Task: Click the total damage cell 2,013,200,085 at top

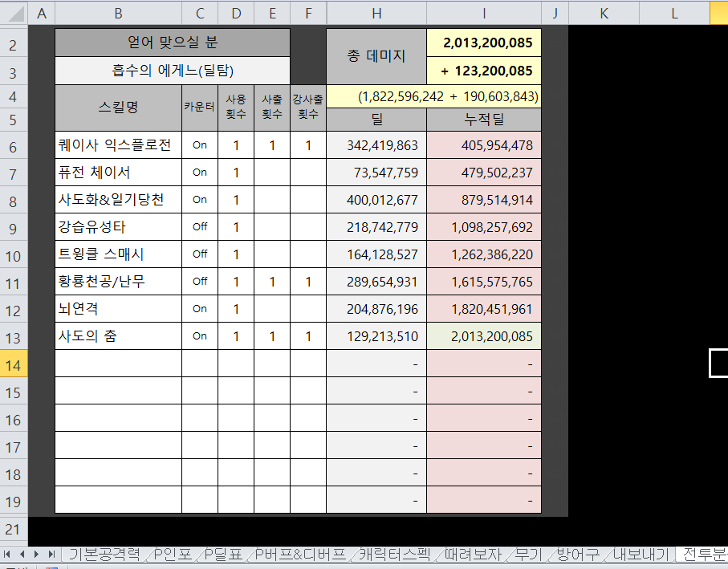Action: 483,43
